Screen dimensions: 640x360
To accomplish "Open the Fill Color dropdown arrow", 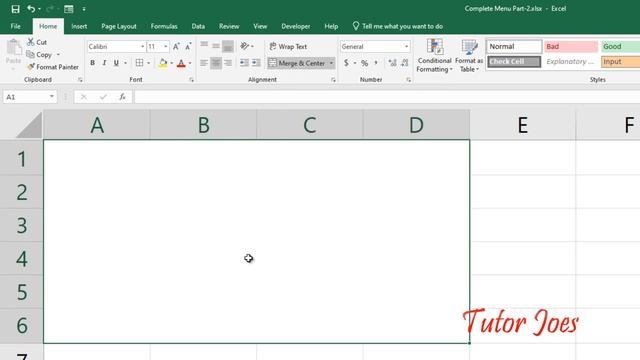I will click(171, 63).
